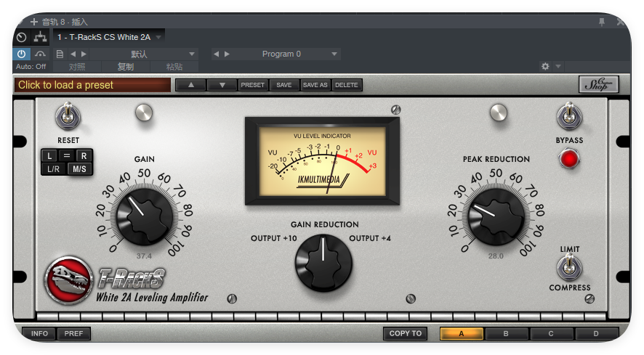Viewport: 644px width, 355px height.
Task: Click the 复制 copy button
Action: tap(126, 67)
